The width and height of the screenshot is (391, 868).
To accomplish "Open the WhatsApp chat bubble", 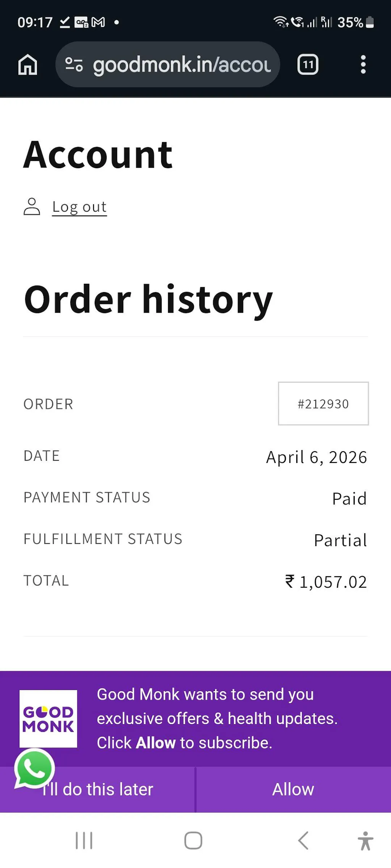I will click(34, 768).
